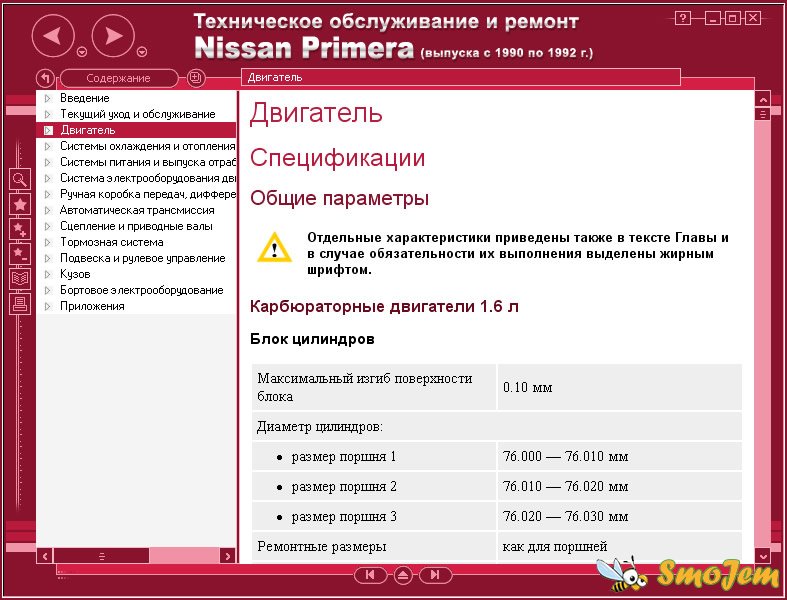Click the expand-all icon right of Содержание

click(x=195, y=78)
